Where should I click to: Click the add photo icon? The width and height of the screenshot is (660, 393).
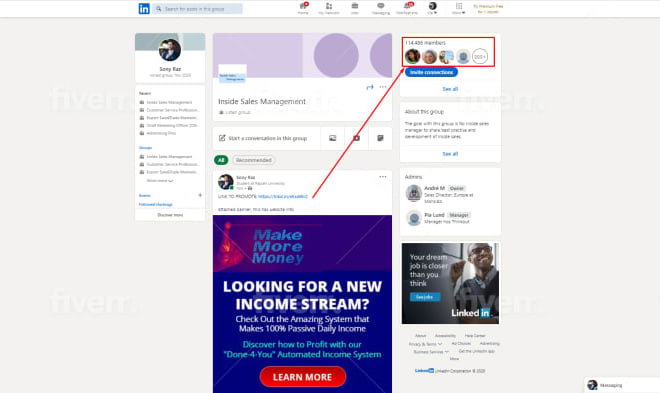[333, 138]
